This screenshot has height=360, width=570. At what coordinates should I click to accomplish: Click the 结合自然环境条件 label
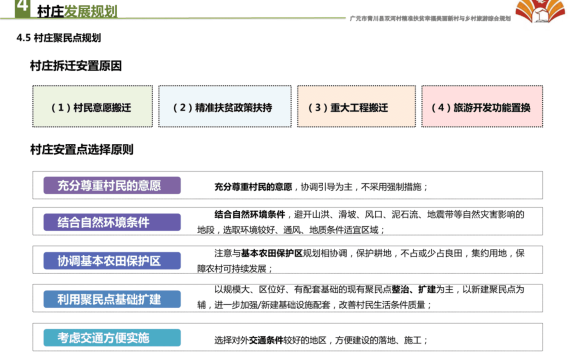coord(112,222)
